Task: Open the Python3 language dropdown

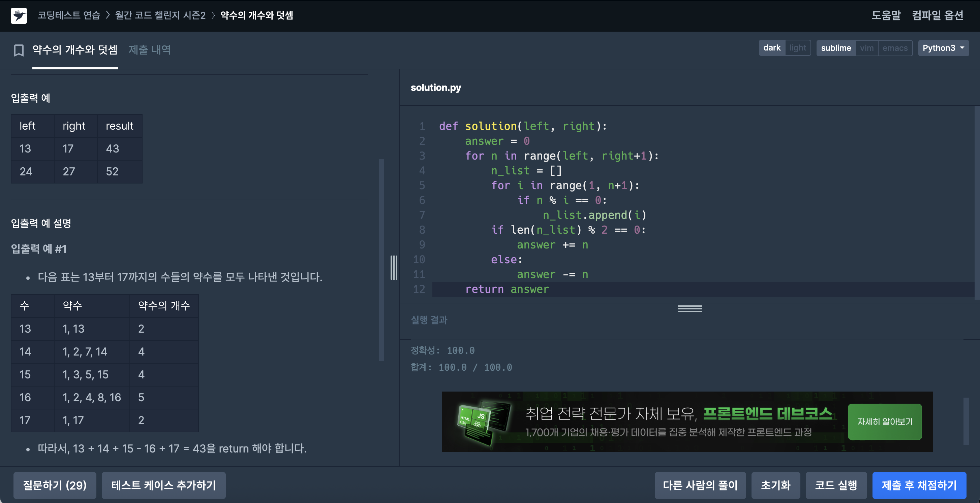Action: (x=943, y=48)
